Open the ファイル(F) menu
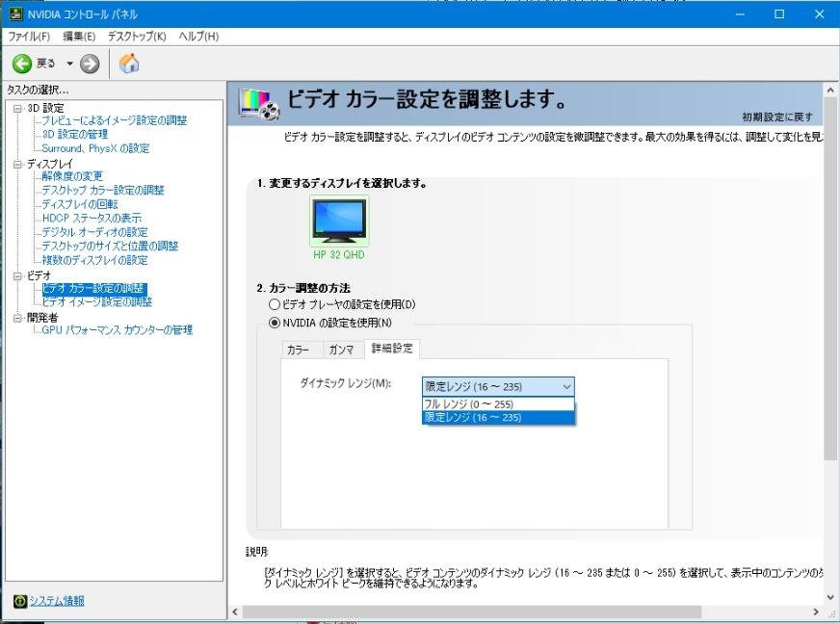The height and width of the screenshot is (624, 840). 29,37
